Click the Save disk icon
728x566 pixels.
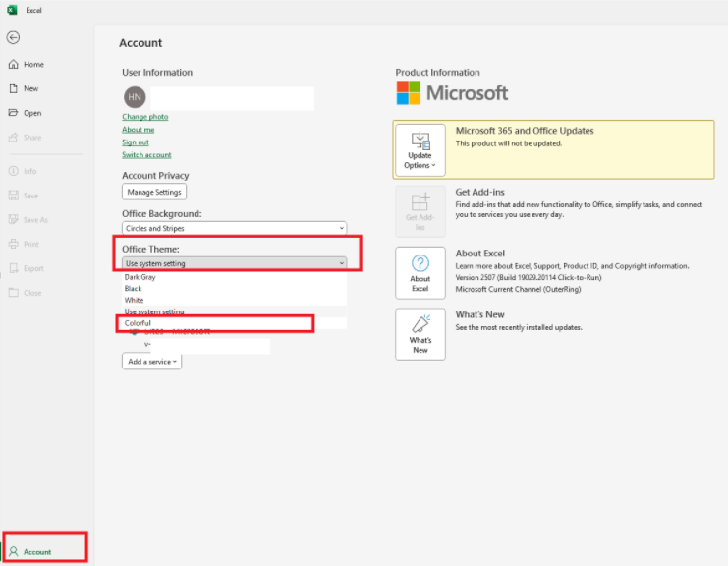[14, 196]
